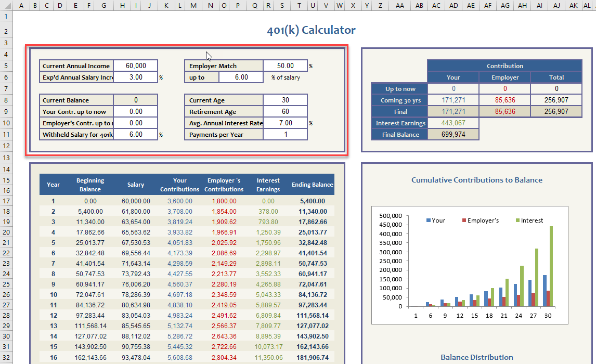Select the Interest Earnings 443,067 cell

point(453,123)
